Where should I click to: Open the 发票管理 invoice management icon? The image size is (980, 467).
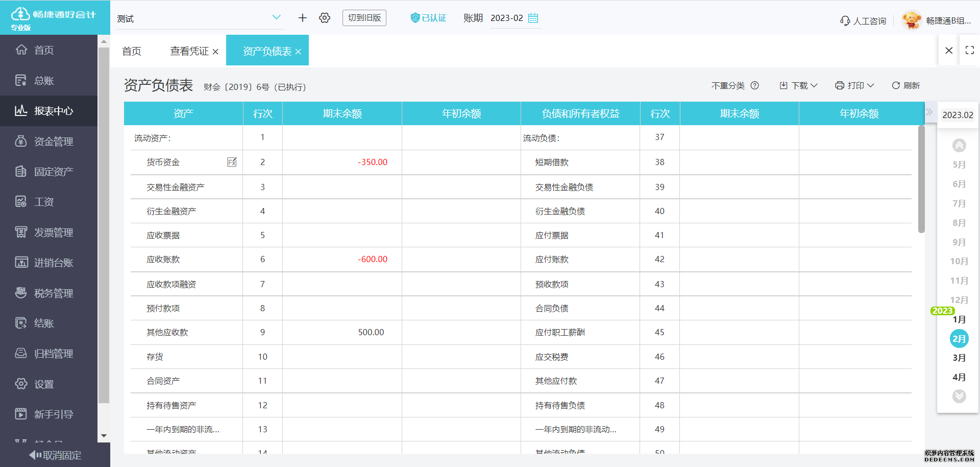tap(21, 232)
